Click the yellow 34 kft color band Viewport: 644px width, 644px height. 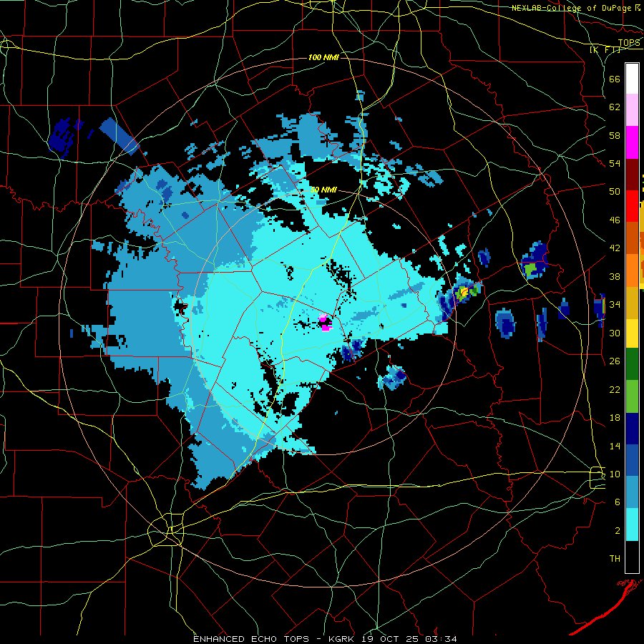coord(632,333)
